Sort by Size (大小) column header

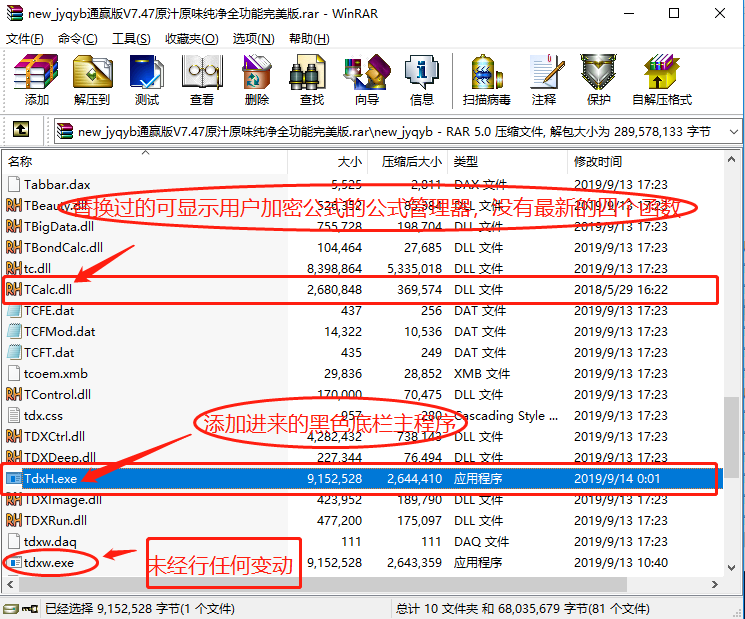327,162
